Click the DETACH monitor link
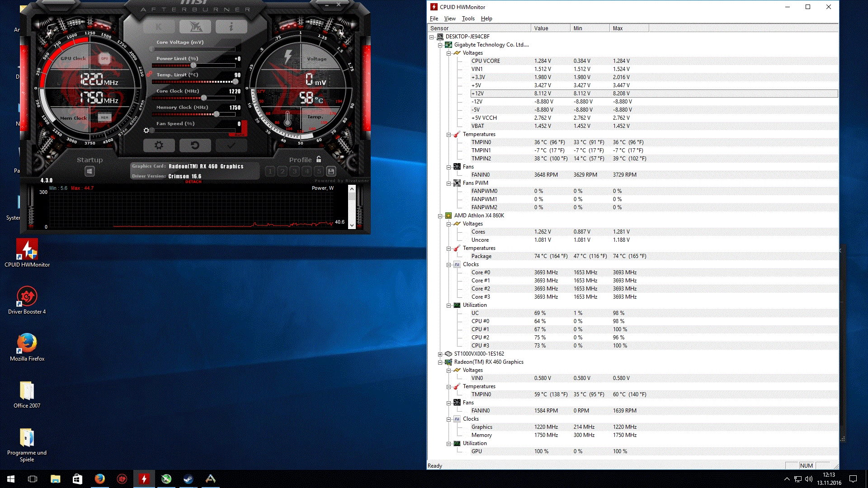 click(193, 182)
